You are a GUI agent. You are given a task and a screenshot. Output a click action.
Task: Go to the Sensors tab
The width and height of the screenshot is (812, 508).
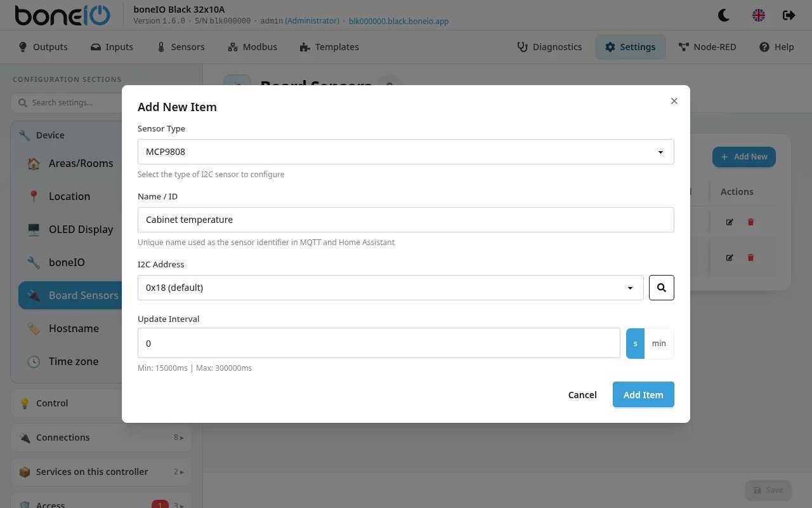pyautogui.click(x=181, y=47)
